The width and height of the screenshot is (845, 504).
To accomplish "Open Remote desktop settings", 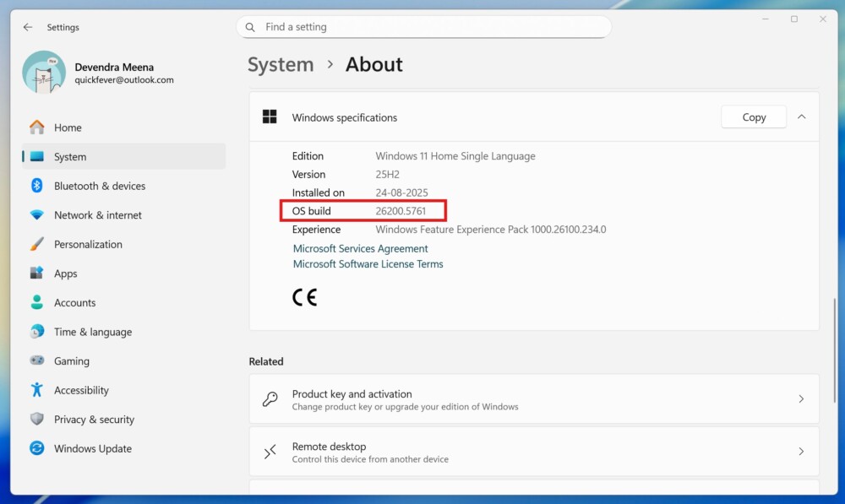I will point(534,452).
